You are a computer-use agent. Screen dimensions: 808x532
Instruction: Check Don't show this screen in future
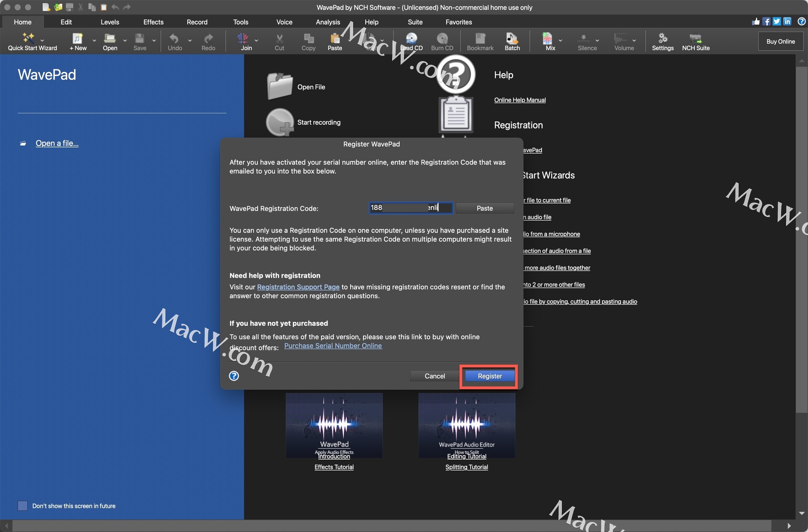point(23,505)
